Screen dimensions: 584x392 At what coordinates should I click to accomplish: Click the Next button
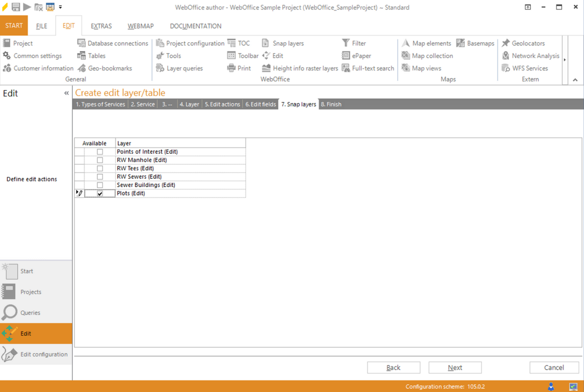454,368
